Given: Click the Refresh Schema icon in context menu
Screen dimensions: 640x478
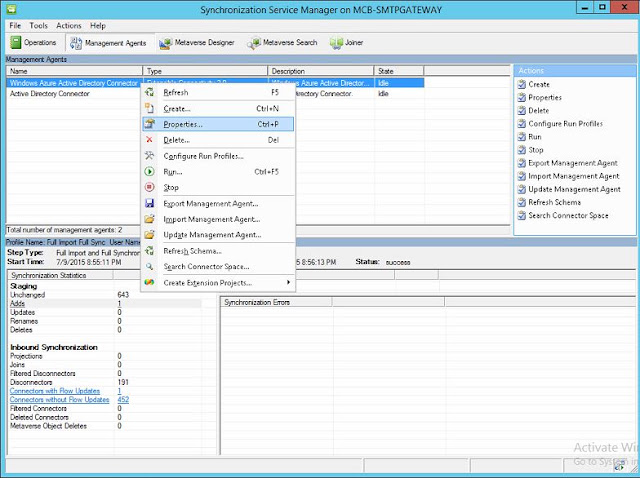Looking at the screenshot, I should (149, 251).
